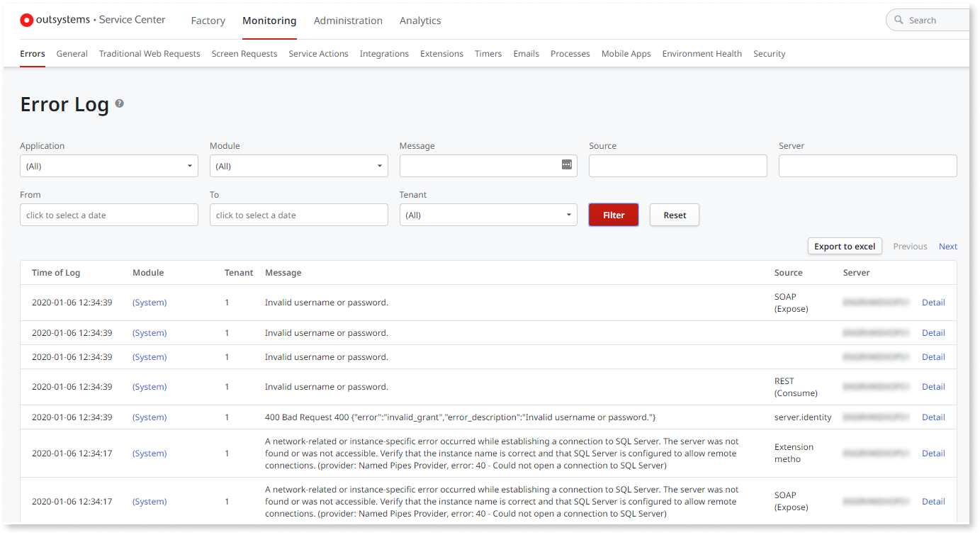
Task: Open the help tooltip next to Error Log
Action: pyautogui.click(x=119, y=103)
